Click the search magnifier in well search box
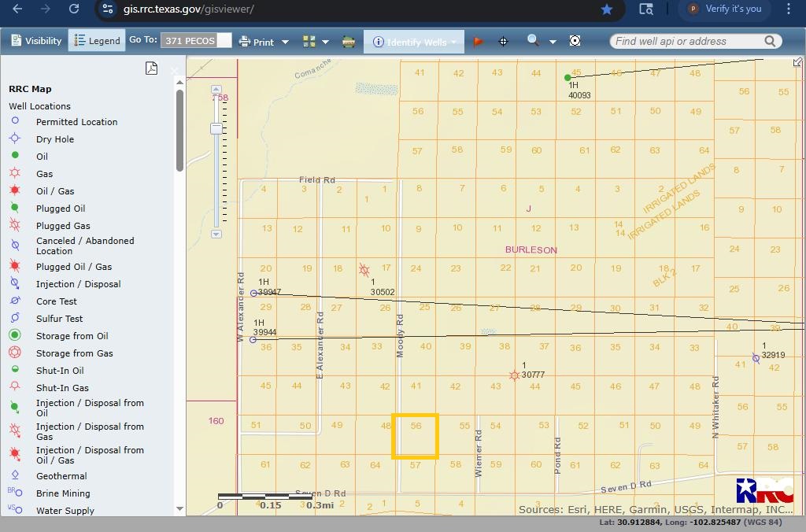 click(770, 41)
